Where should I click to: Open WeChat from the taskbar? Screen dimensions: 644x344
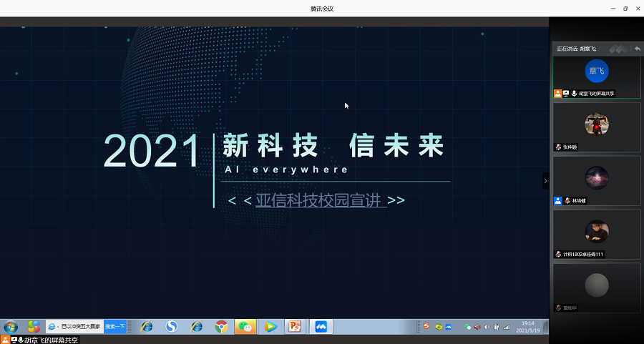tap(245, 326)
